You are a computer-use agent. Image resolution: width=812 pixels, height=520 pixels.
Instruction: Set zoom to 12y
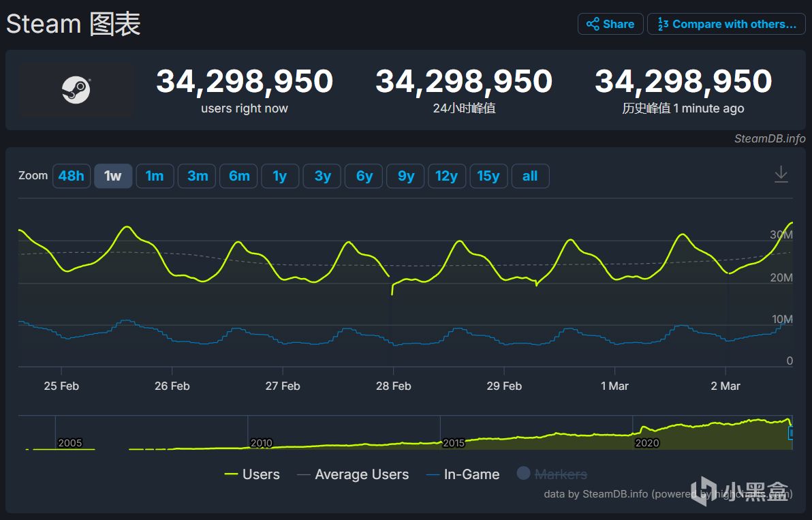tap(447, 176)
